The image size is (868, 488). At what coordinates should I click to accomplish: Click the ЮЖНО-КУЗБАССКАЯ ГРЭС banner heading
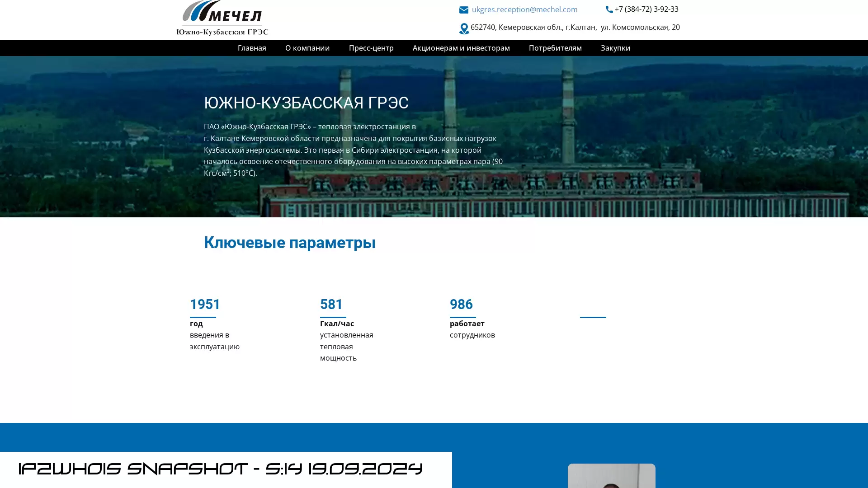[x=306, y=103]
